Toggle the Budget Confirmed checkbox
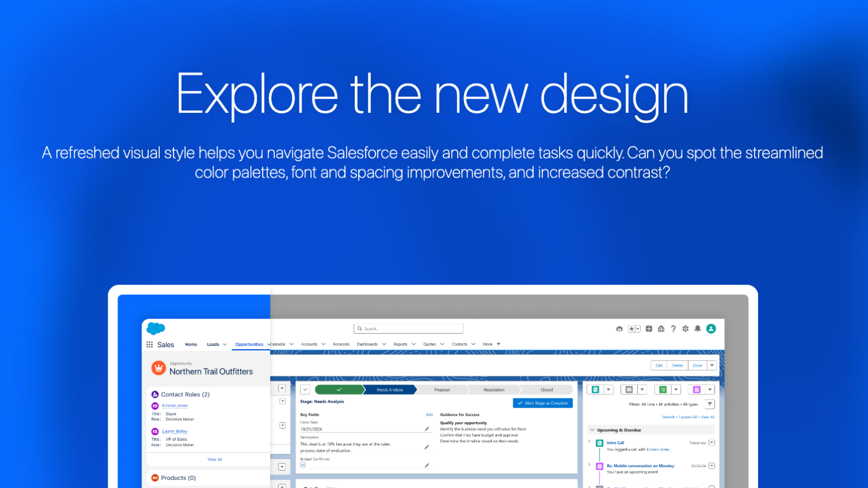The height and width of the screenshot is (488, 868). (303, 465)
